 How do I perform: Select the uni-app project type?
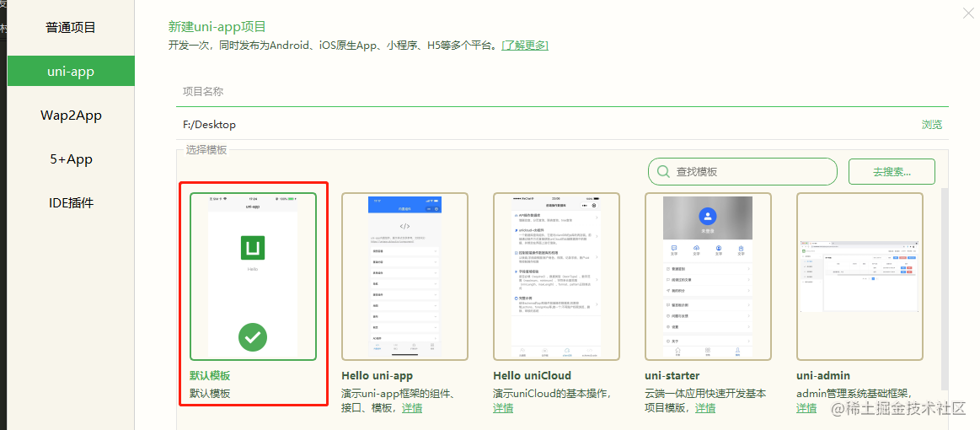tap(71, 72)
